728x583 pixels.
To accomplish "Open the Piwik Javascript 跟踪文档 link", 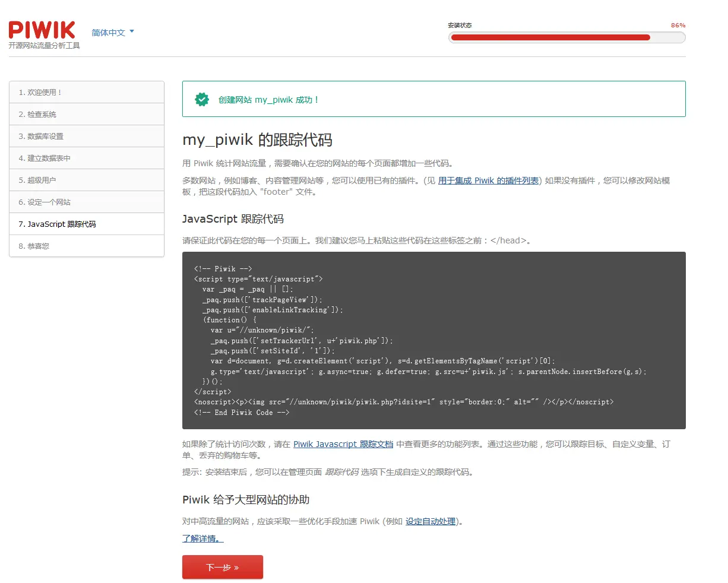I will [343, 444].
